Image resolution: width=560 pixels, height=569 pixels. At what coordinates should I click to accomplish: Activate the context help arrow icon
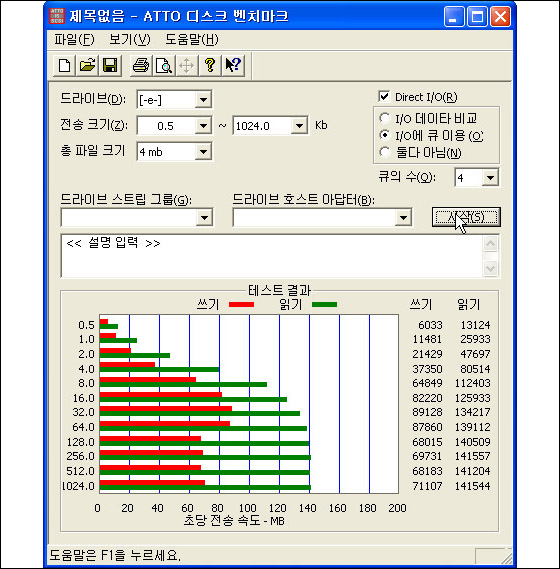[233, 65]
